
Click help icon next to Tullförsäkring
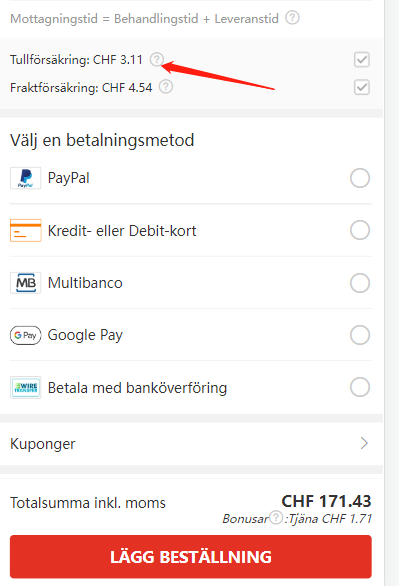[x=157, y=59]
